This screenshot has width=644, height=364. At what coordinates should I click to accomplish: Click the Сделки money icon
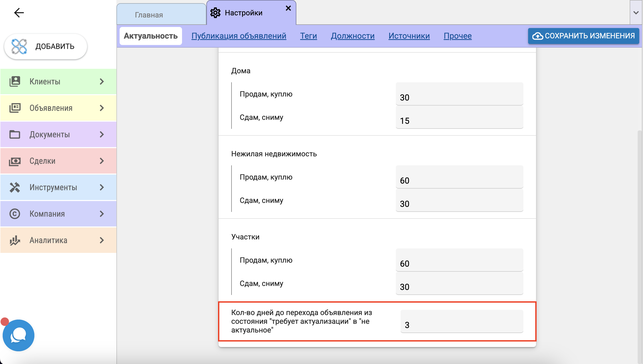click(x=15, y=161)
